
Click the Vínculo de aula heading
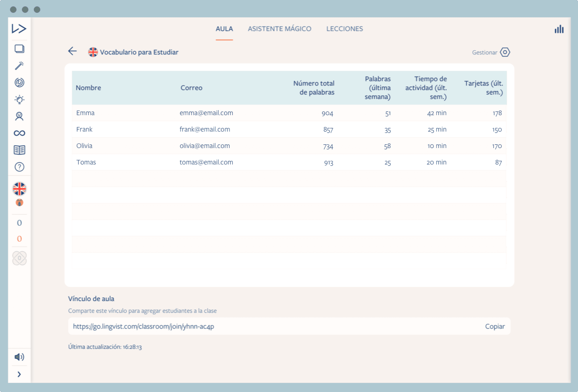coord(91,299)
